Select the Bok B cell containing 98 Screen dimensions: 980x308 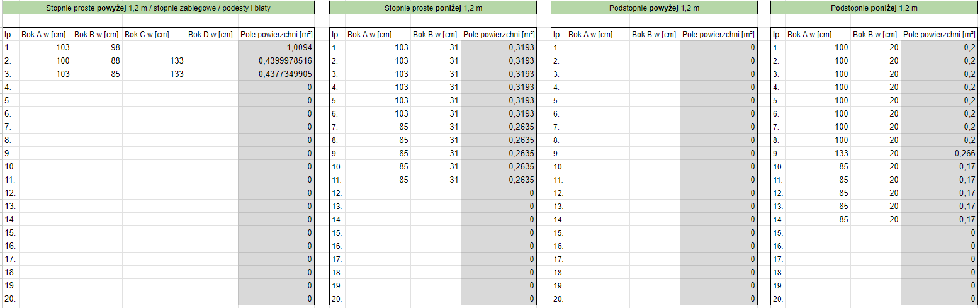[97, 48]
